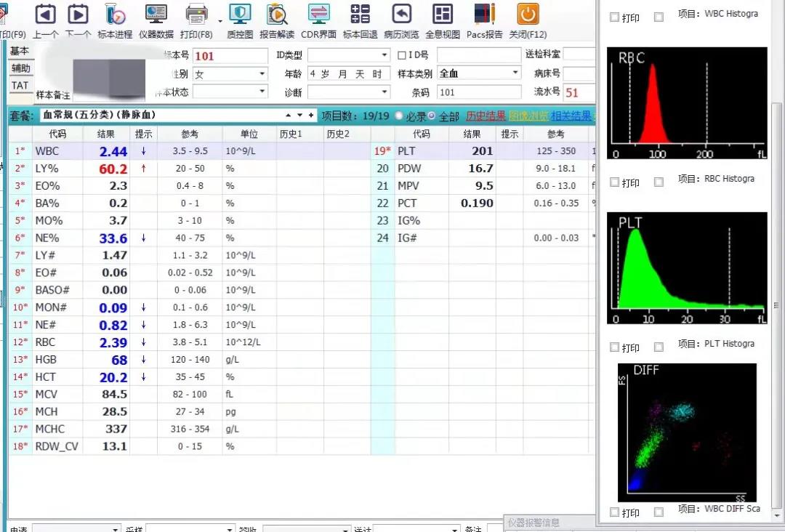Tick 打印 checkbox under WBC histogram
Viewport: 785px width, 532px height.
coord(615,17)
